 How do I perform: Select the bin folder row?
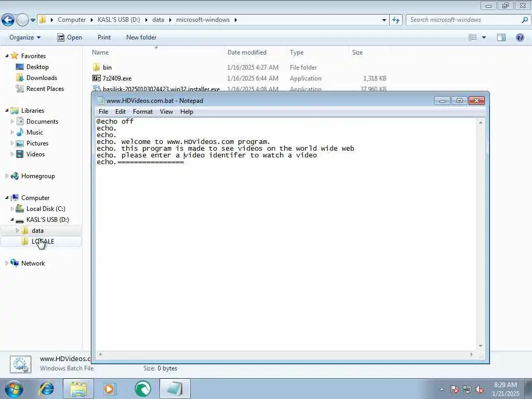(239, 67)
